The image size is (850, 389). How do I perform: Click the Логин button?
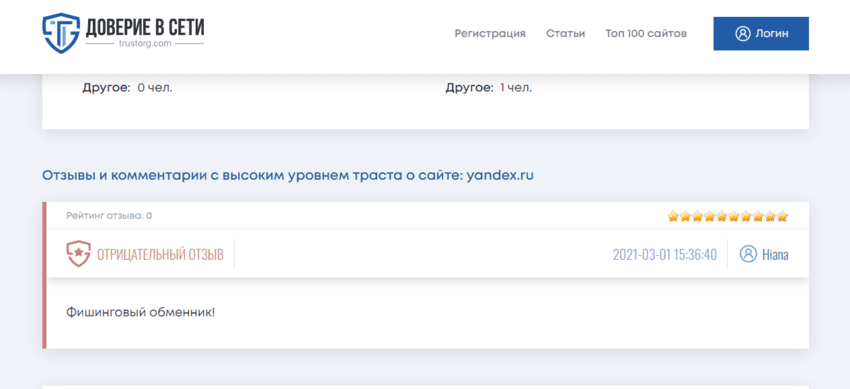pos(761,34)
